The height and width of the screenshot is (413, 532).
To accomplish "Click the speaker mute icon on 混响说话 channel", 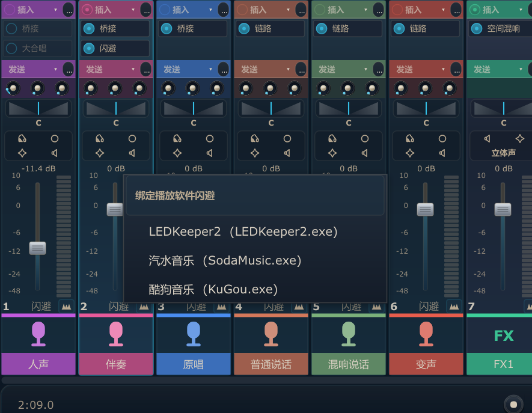I will (365, 153).
